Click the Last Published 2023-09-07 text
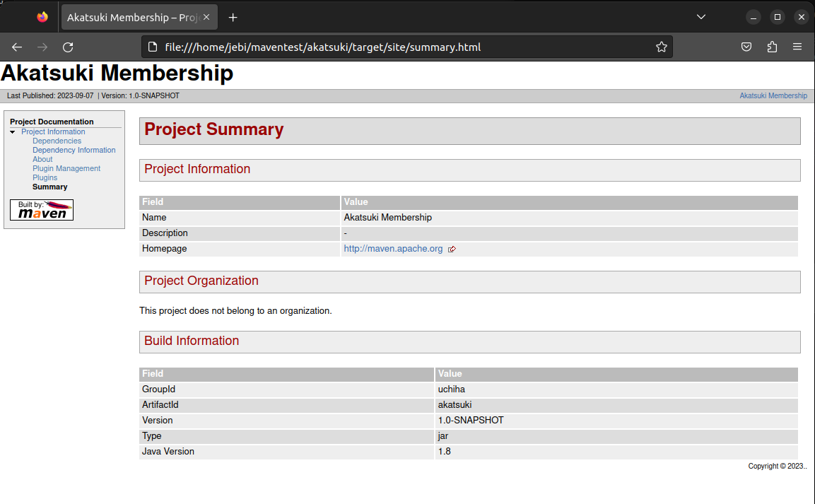The image size is (815, 504). click(50, 95)
